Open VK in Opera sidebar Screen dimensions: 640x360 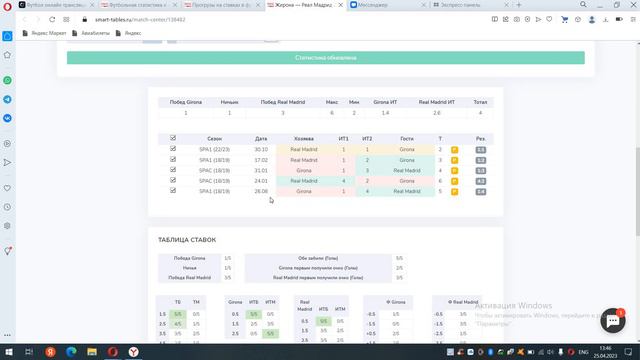7,118
